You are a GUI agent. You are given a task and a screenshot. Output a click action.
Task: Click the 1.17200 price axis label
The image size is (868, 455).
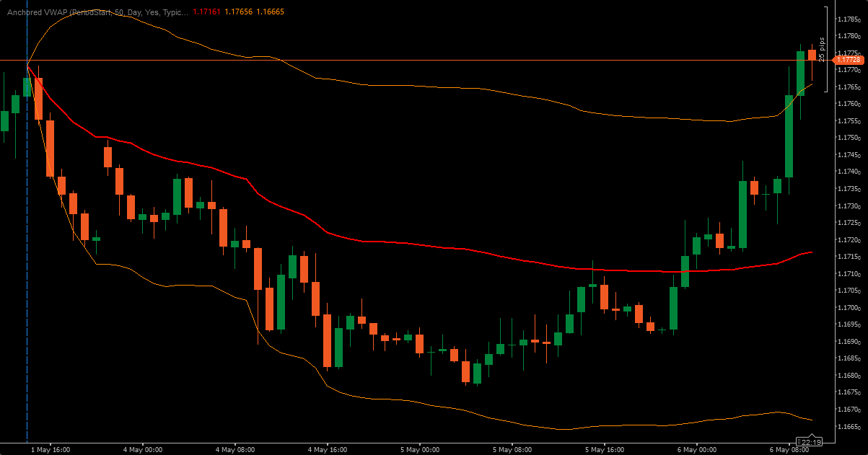[851, 240]
